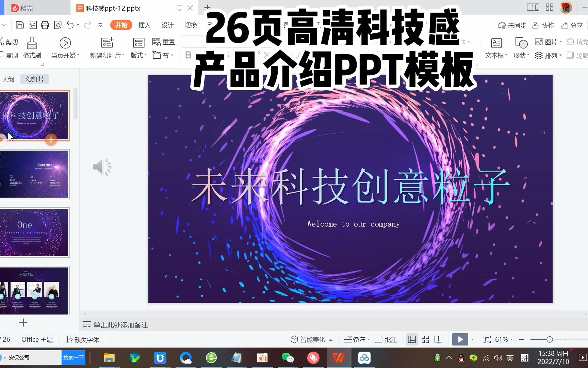
Task: Click the audio speaker icon on the slide
Action: [102, 167]
